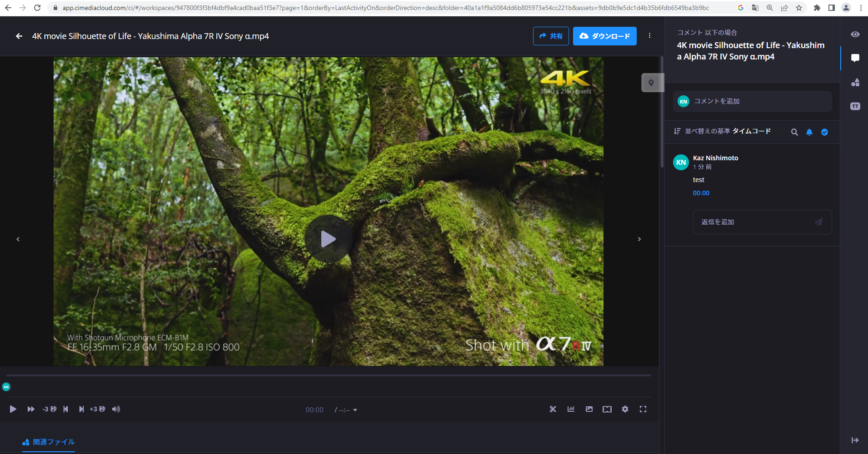The image size is (868, 454).
Task: Open the browser extensions puzzle icon
Action: (817, 8)
